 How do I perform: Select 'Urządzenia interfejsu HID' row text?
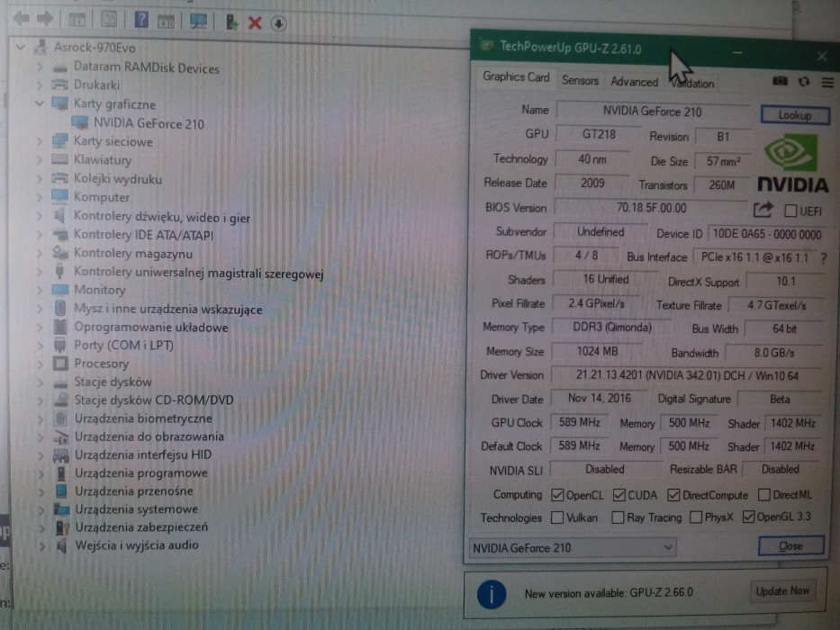pyautogui.click(x=143, y=454)
